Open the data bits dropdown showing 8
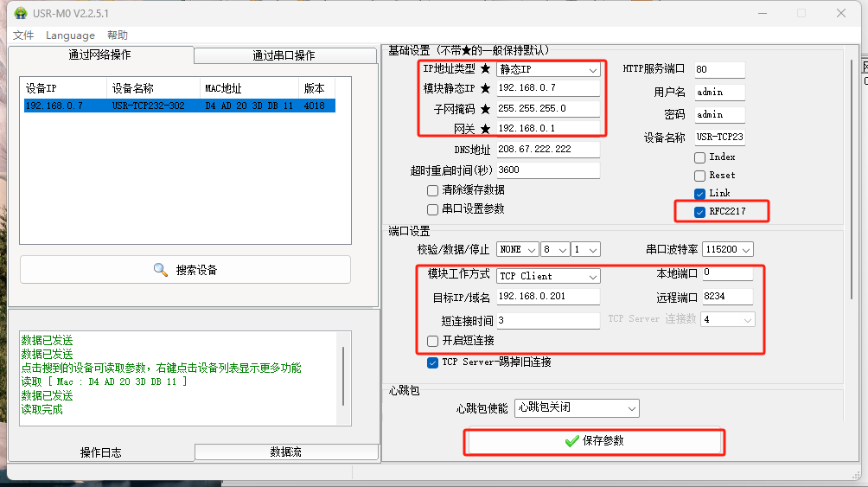This screenshot has width=868, height=487. 555,249
